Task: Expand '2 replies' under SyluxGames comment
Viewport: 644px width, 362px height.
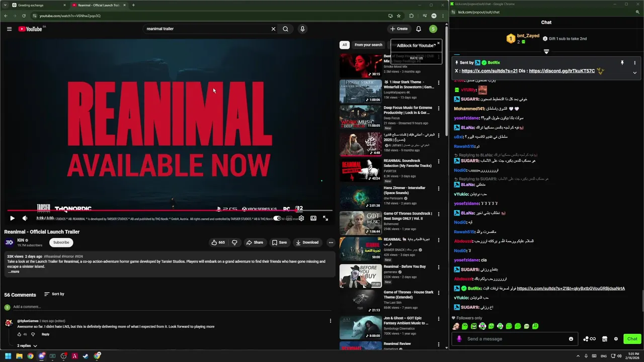Action: tap(27, 346)
